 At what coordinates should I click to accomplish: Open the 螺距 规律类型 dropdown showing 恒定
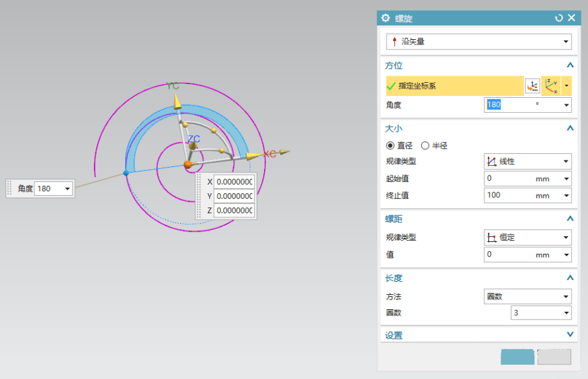(527, 237)
